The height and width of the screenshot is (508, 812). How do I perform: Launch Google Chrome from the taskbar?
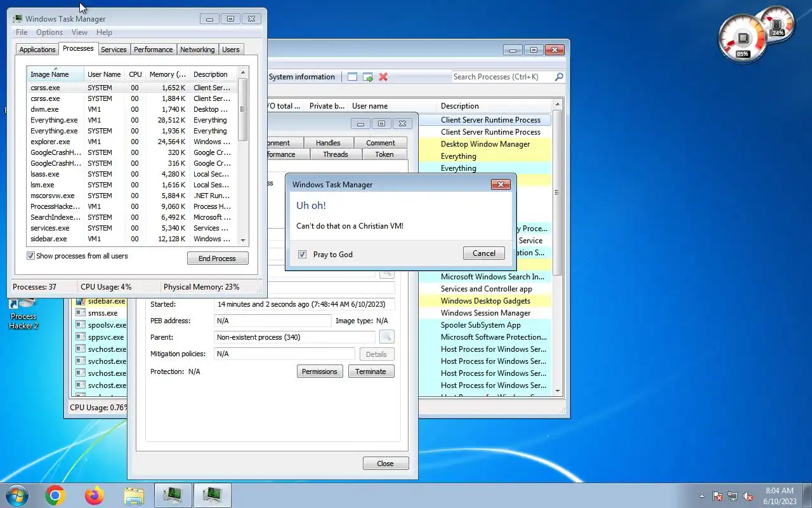click(x=55, y=495)
